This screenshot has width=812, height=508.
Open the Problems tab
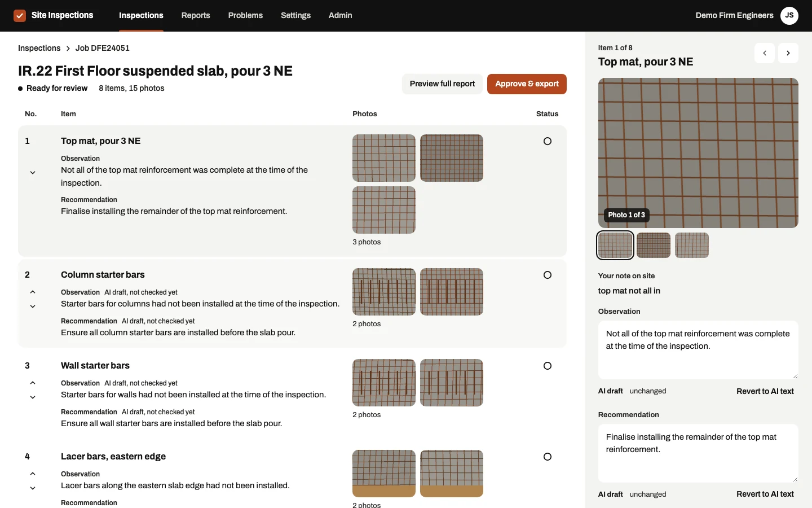245,16
